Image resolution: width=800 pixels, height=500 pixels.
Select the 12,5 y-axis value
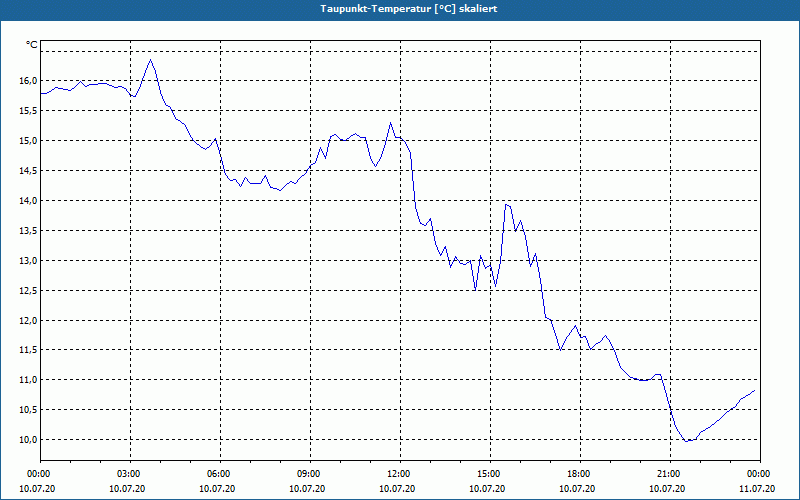[x=29, y=291]
